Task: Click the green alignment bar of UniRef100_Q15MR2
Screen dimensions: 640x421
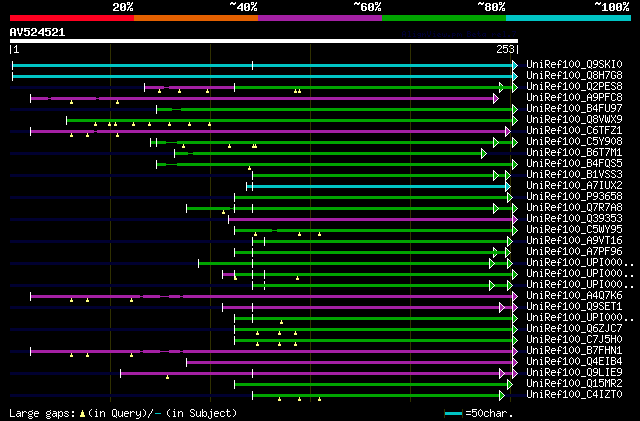Action: (x=371, y=385)
